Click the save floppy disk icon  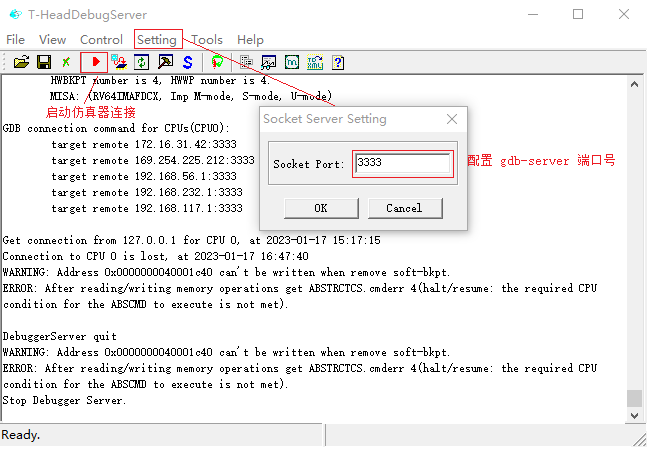(43, 62)
